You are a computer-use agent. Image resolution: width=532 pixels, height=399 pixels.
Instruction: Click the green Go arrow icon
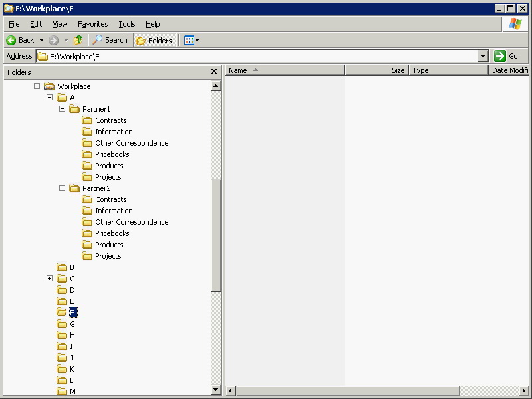point(500,56)
